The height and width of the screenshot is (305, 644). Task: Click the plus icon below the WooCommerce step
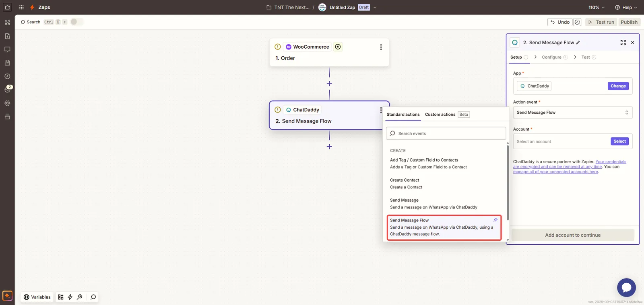point(329,84)
